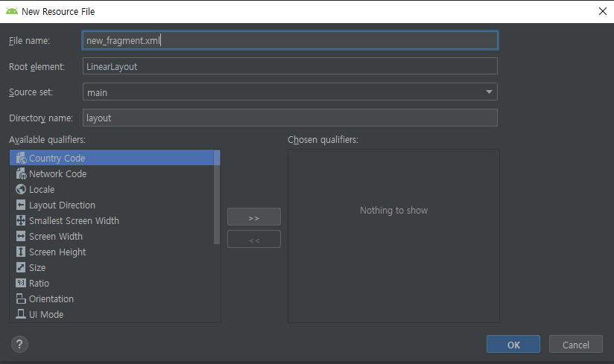Click the Screen Height icon
The width and height of the screenshot is (614, 364).
21,252
